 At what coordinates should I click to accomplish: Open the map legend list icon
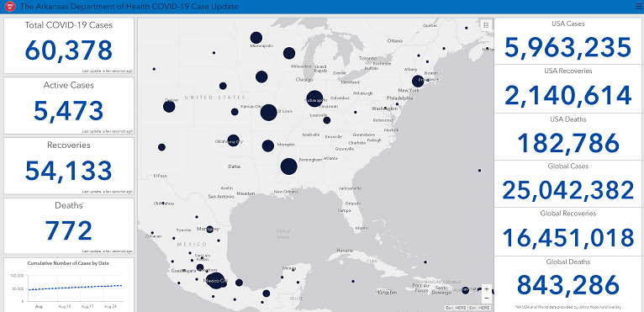486,25
